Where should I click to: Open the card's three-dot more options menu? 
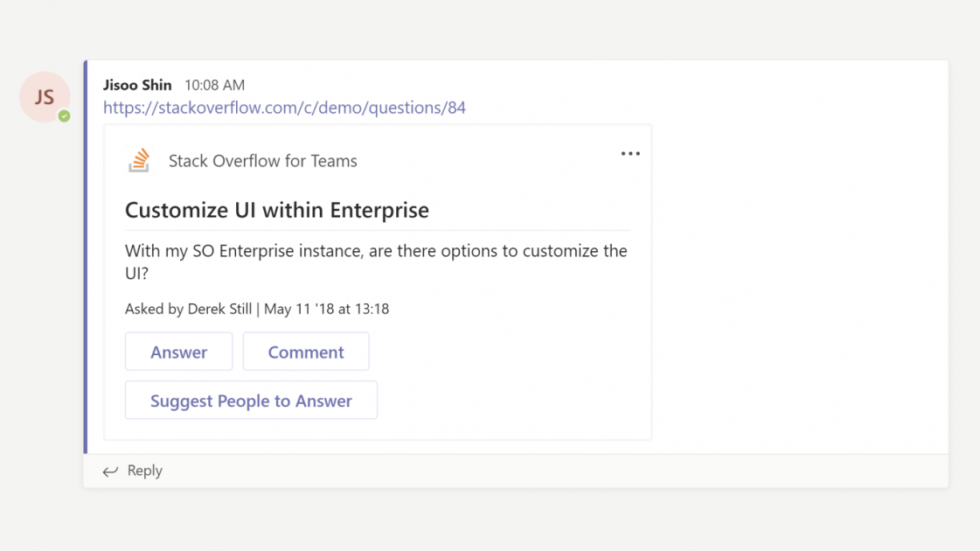click(x=630, y=153)
